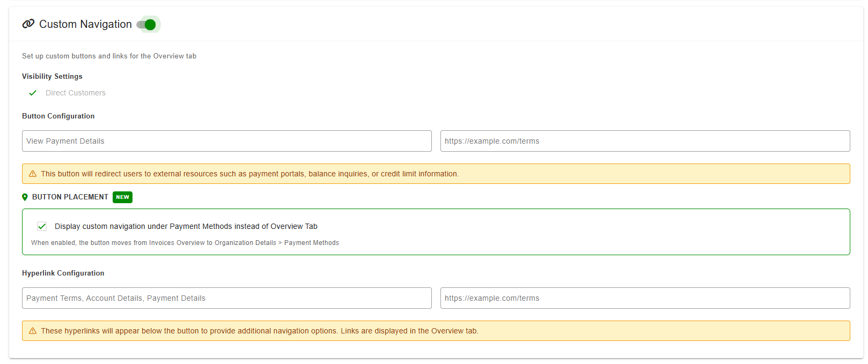This screenshot has height=364, width=868.
Task: Uncheck Display custom navigation under Payment Methods
Action: pos(42,226)
